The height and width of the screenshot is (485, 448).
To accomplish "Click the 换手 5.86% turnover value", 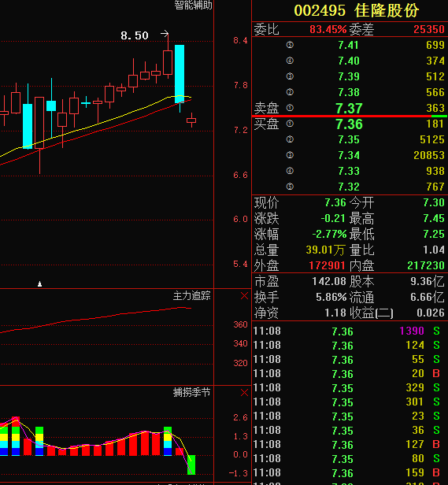I will click(331, 298).
